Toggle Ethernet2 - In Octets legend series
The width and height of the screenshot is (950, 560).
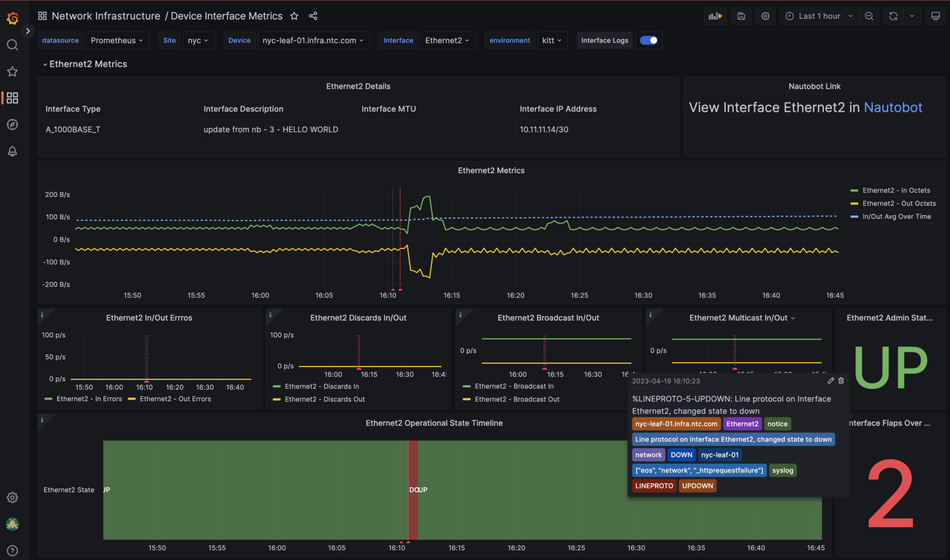point(896,190)
